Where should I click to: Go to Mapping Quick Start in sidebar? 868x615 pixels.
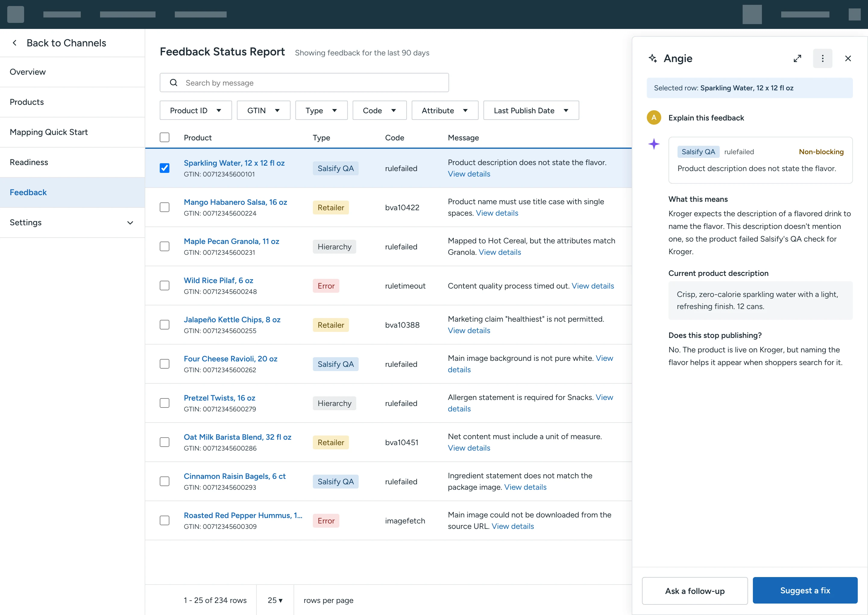72,132
